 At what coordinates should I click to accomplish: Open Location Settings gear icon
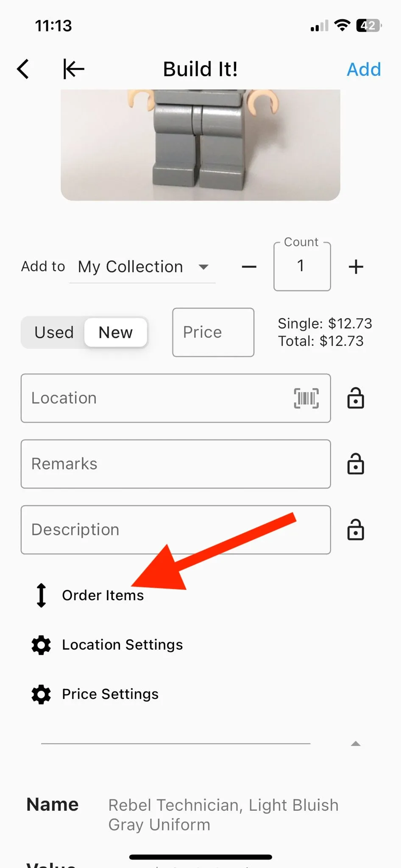(41, 645)
